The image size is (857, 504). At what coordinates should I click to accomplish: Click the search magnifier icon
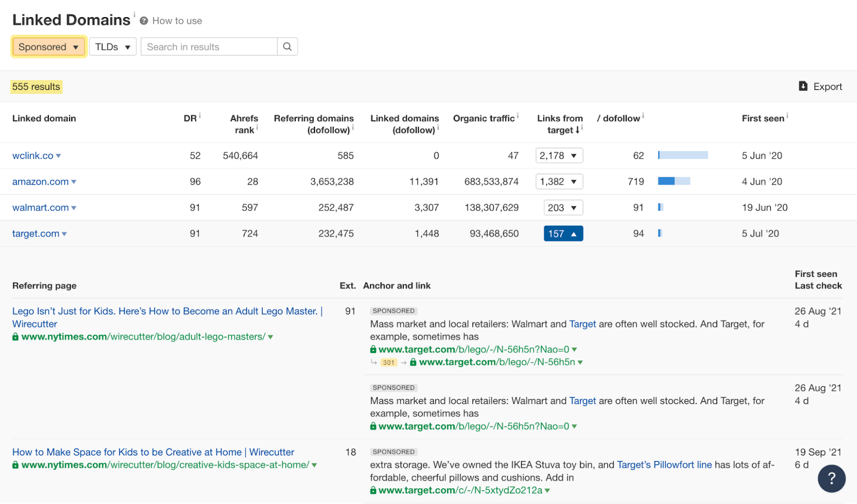(288, 47)
